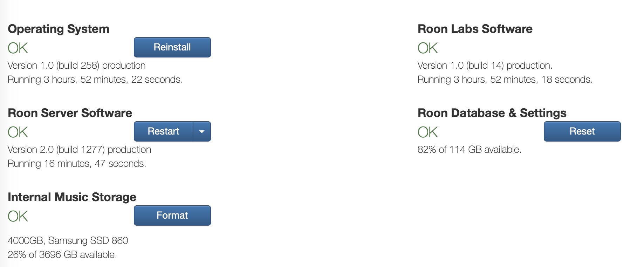The height and width of the screenshot is (267, 644).
Task: Click the green OK under Operating System
Action: (x=17, y=48)
